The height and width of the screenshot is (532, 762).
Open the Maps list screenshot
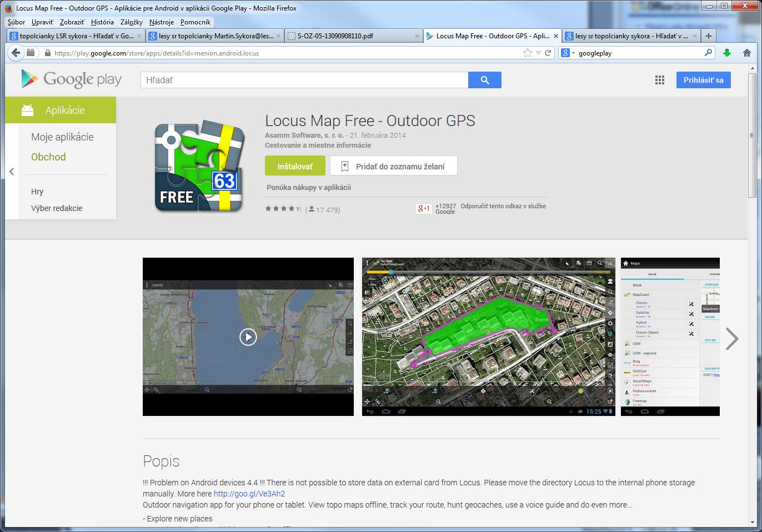[670, 337]
